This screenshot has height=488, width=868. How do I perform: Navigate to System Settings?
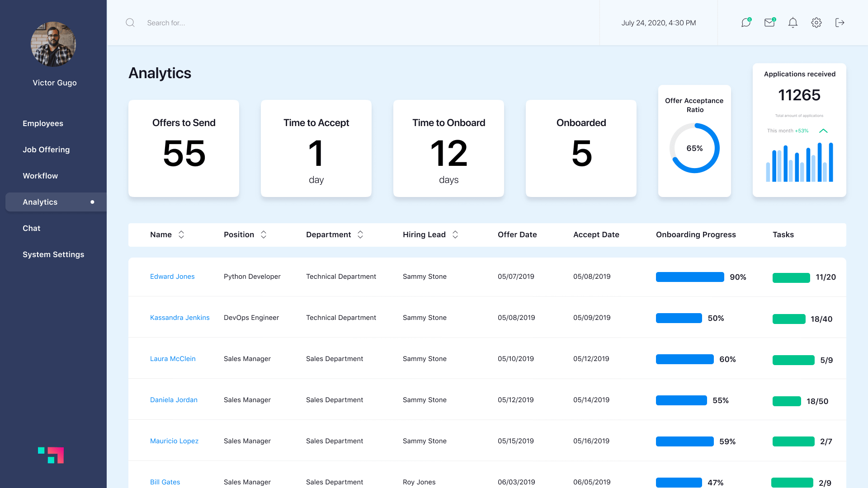(x=53, y=254)
